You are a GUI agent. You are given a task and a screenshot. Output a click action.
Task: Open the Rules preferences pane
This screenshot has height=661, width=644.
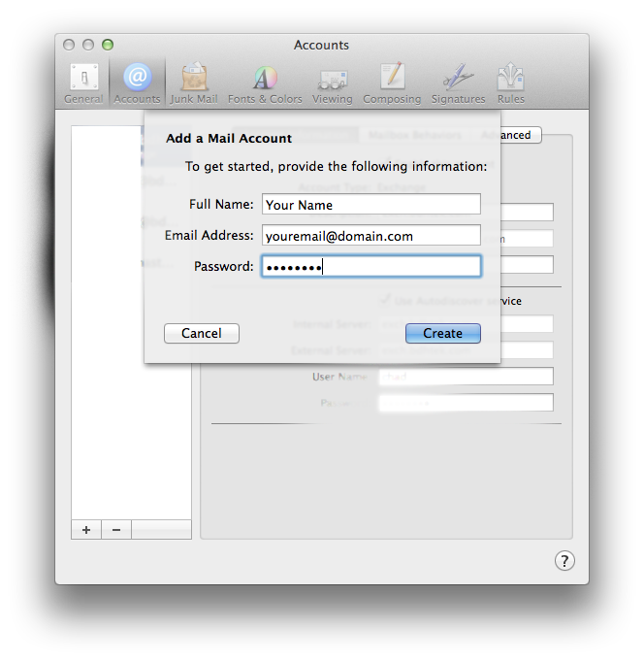[x=511, y=83]
